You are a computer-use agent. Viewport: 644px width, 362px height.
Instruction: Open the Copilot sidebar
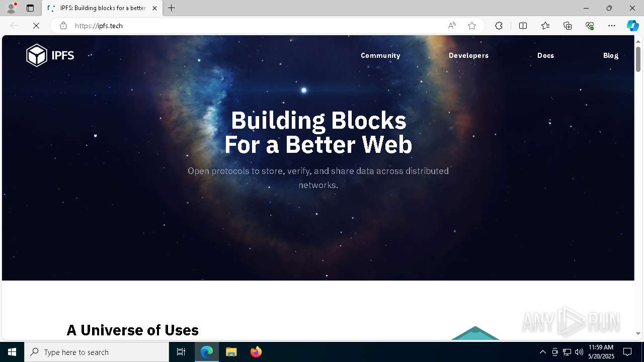(x=632, y=26)
